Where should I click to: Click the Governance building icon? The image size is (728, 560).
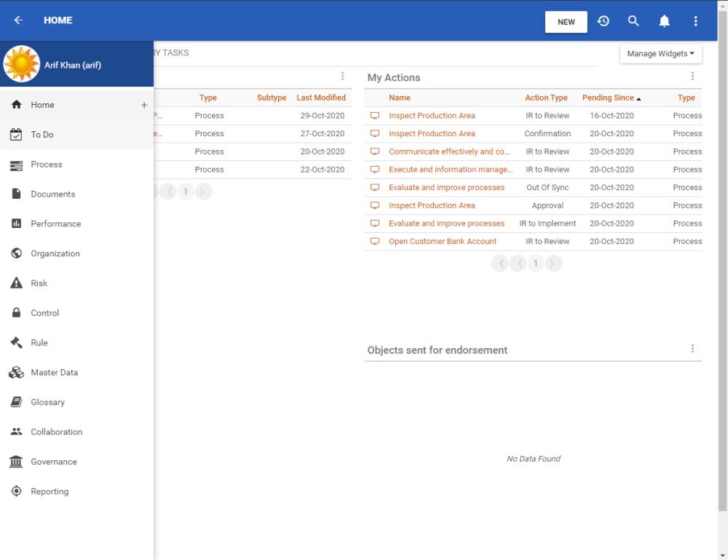16,462
